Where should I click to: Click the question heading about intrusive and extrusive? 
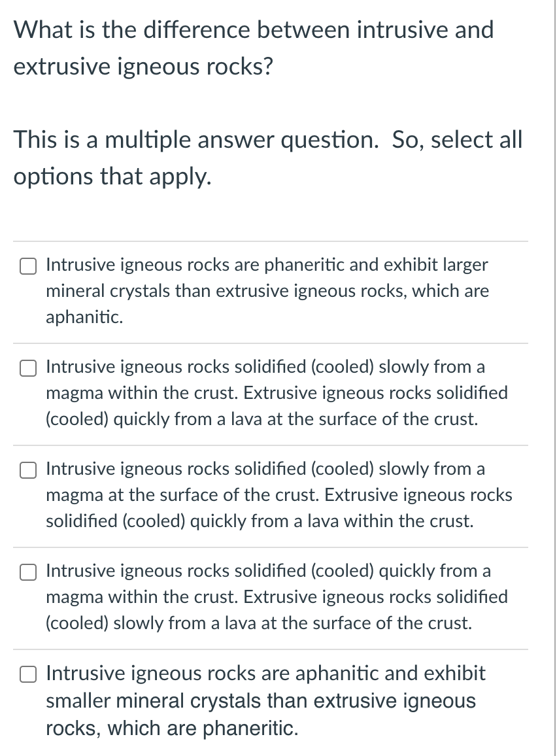pos(254,48)
